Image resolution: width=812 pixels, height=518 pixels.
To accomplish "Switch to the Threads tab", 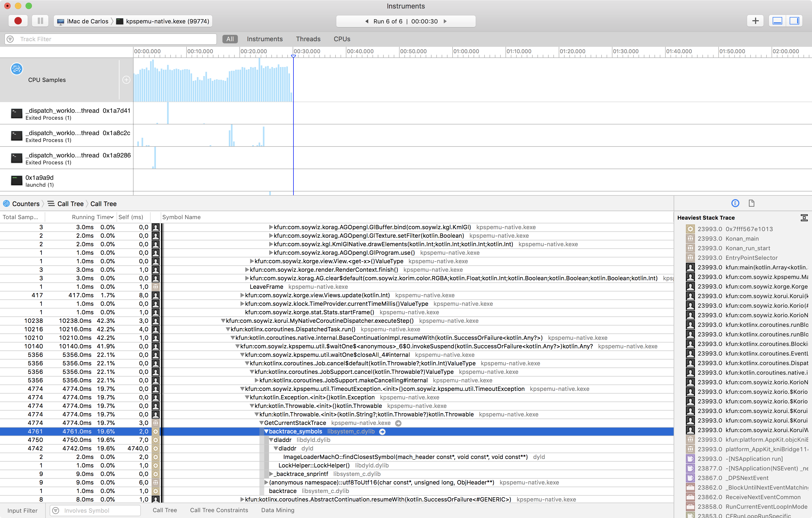I will coord(308,39).
